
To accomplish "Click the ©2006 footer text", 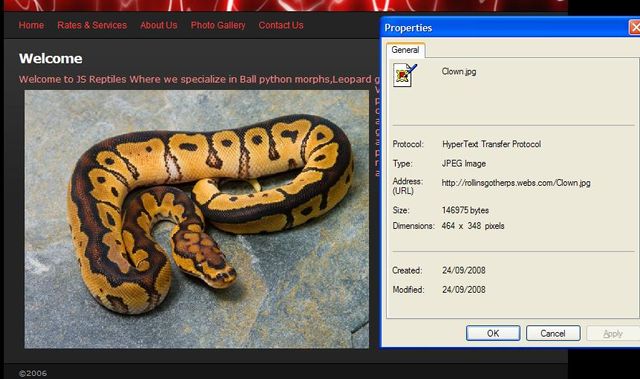I will coord(33,373).
